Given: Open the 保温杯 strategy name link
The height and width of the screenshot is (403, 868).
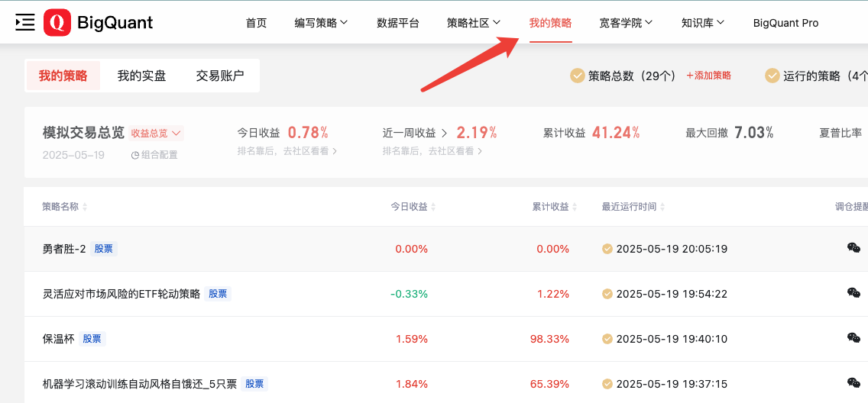Looking at the screenshot, I should coord(58,339).
